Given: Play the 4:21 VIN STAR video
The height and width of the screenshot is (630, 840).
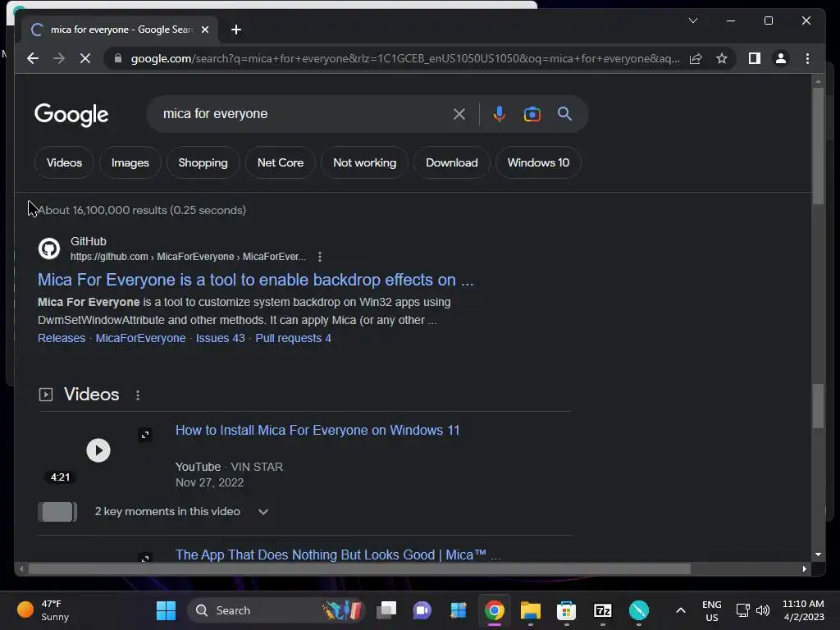Looking at the screenshot, I should point(98,450).
